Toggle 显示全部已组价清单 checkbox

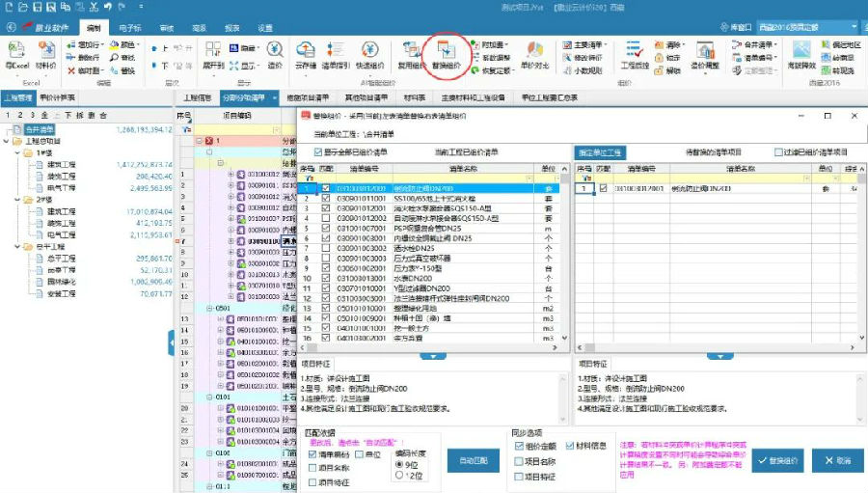[319, 152]
